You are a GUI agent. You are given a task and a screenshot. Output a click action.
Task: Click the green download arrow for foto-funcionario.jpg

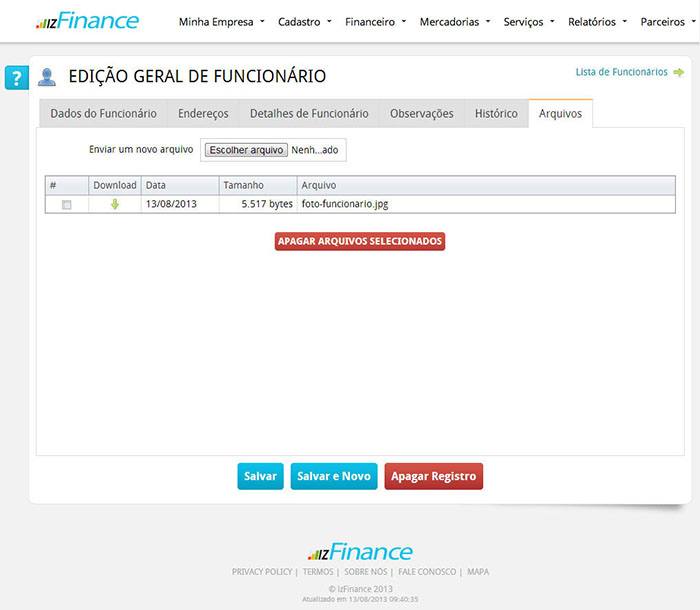click(x=115, y=204)
